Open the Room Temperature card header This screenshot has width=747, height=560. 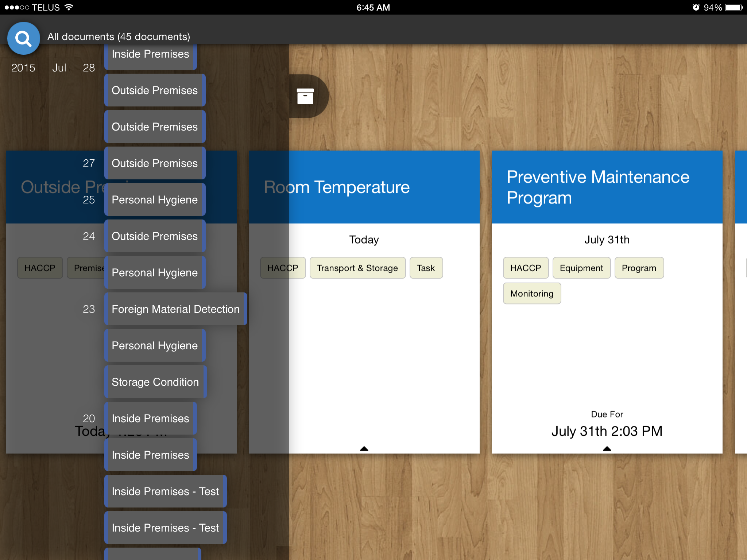[364, 187]
